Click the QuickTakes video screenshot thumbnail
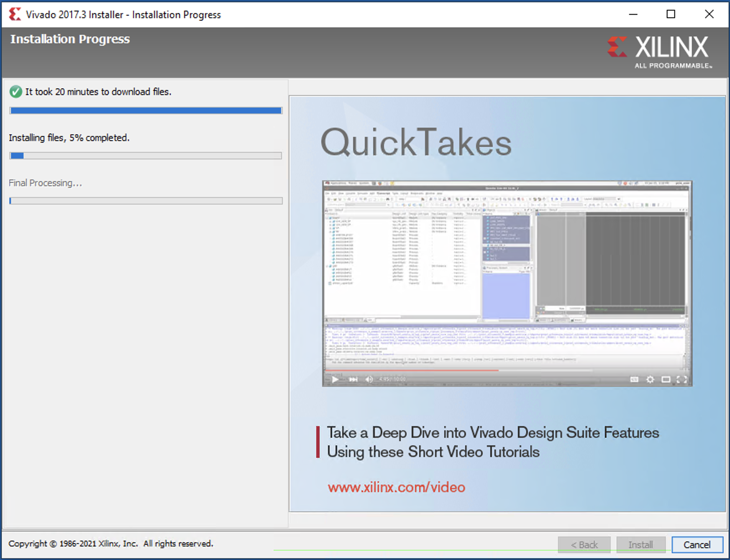Image resolution: width=730 pixels, height=560 pixels. tap(507, 276)
